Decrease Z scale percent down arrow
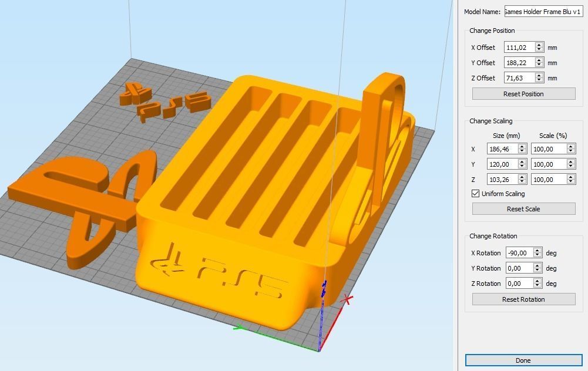Screen dimensions: 588x371 point(571,182)
